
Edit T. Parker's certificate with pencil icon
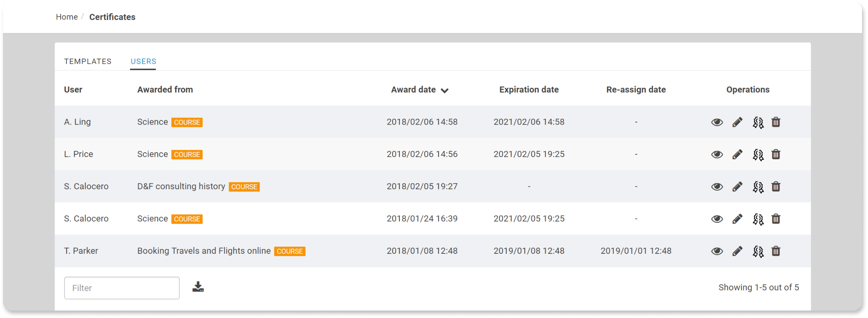[737, 251]
